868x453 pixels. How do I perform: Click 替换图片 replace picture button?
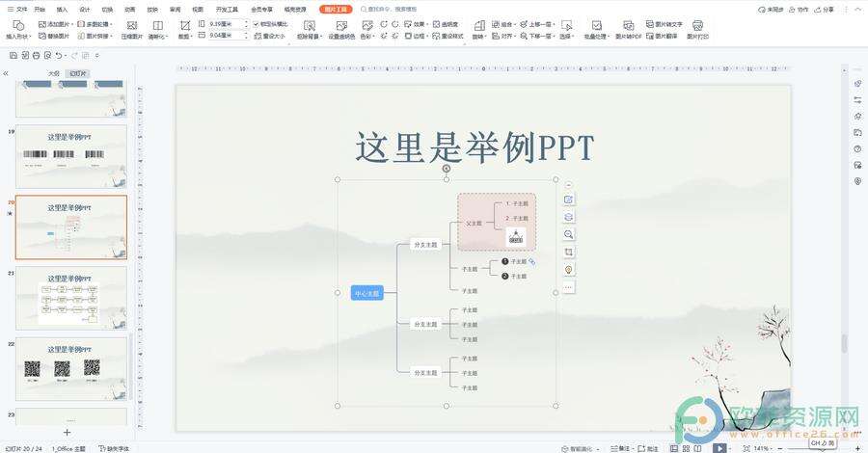(x=54, y=36)
